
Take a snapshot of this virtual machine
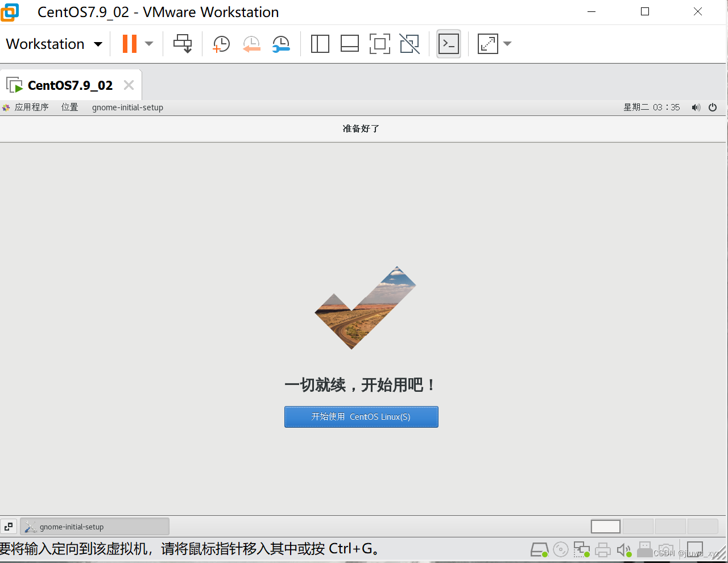click(x=221, y=44)
